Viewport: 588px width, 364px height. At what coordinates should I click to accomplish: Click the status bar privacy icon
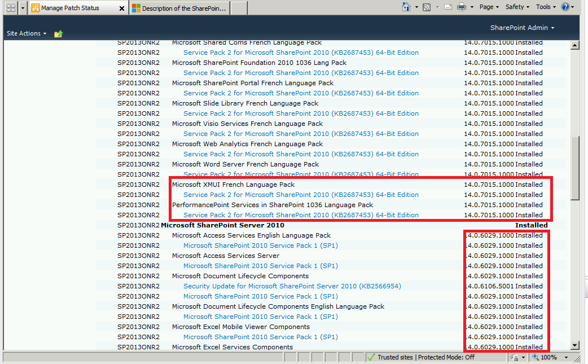(515, 358)
